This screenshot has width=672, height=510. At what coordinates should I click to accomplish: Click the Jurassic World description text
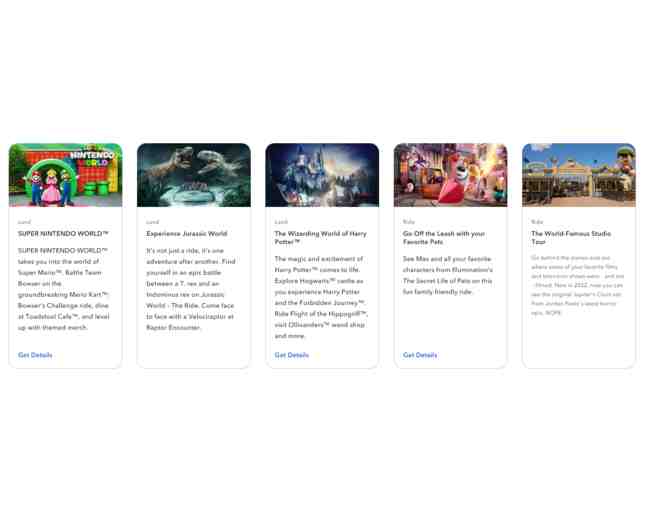click(x=191, y=289)
